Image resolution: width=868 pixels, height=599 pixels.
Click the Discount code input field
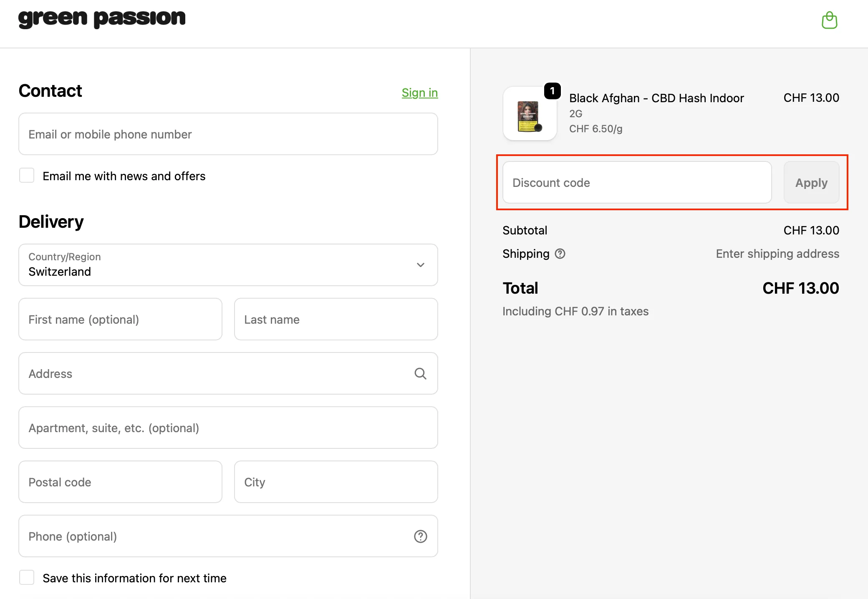[x=636, y=183]
